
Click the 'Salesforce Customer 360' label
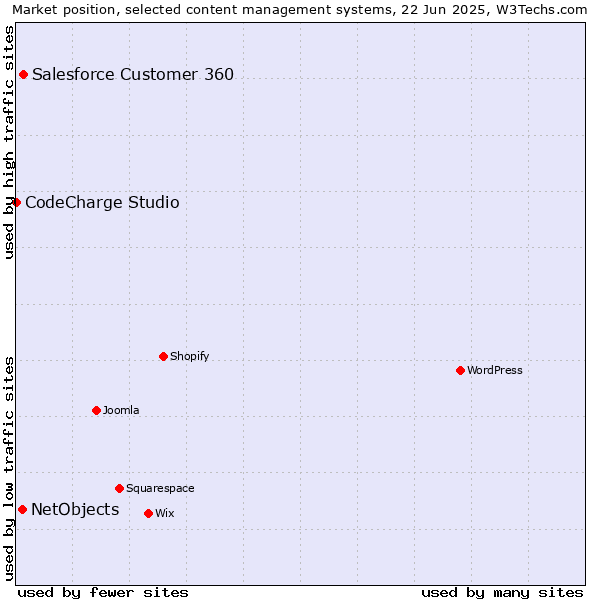[133, 75]
